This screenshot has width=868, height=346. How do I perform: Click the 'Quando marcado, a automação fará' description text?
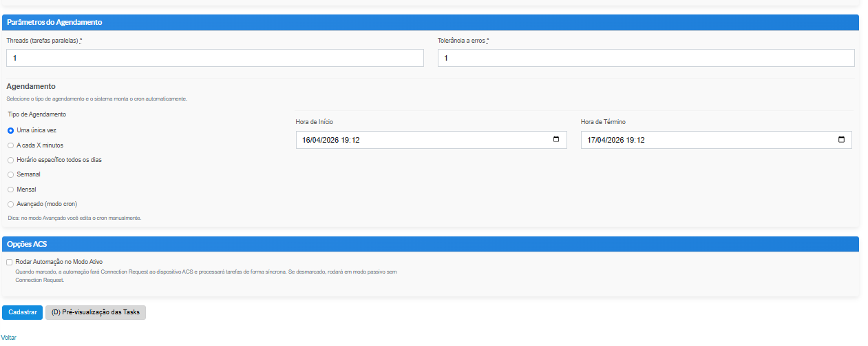pyautogui.click(x=206, y=276)
